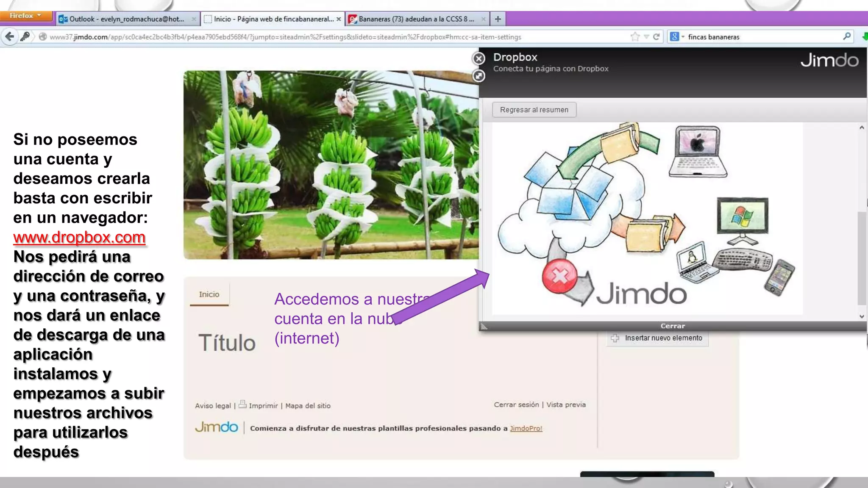Click the printer icon next to Imprimir
The width and height of the screenshot is (868, 488).
coord(242,404)
